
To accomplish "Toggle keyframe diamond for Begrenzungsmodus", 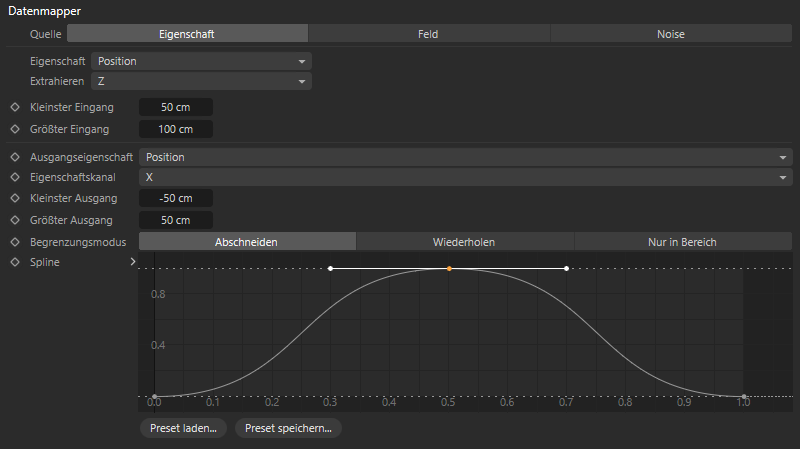I will tap(15, 242).
